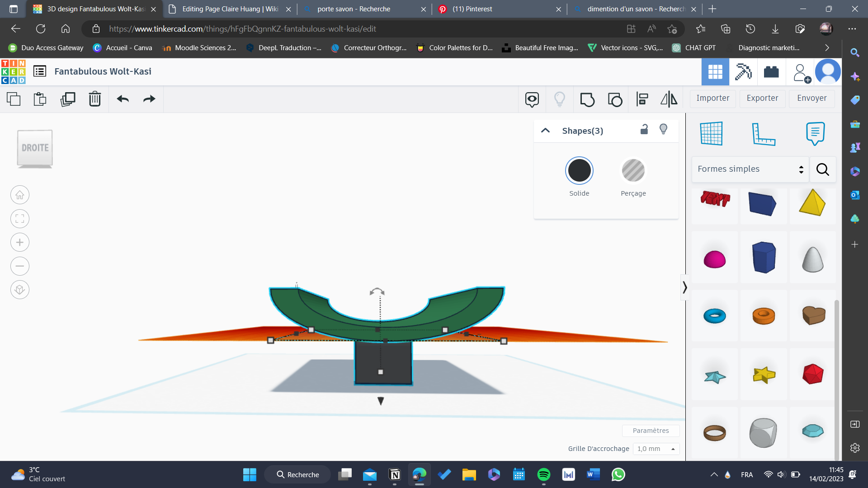
Task: Open the design list menu icon
Action: click(40, 71)
